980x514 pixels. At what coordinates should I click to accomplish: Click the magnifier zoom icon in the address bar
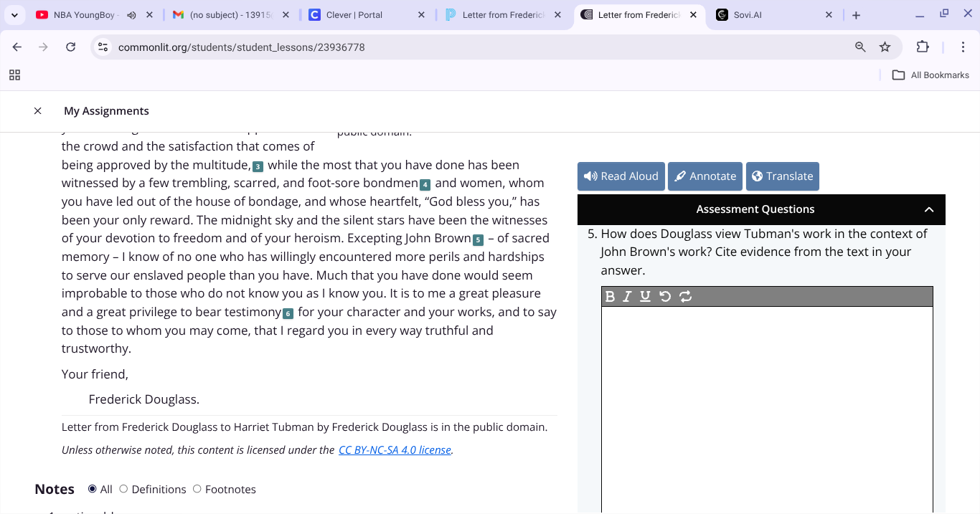(859, 47)
